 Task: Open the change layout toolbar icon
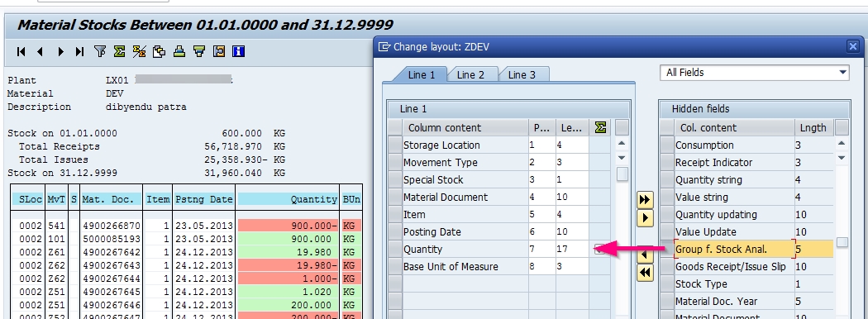pyautogui.click(x=219, y=51)
